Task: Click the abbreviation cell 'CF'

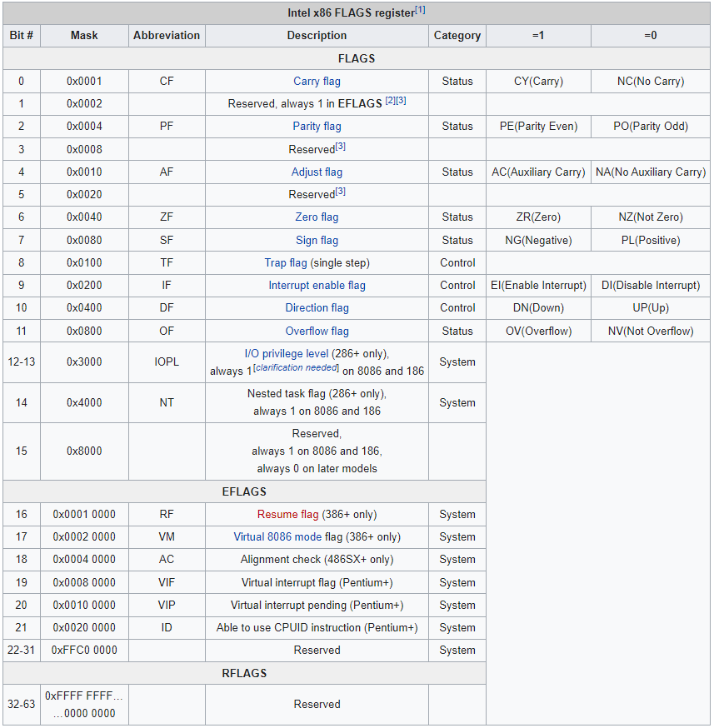Action: [x=167, y=82]
